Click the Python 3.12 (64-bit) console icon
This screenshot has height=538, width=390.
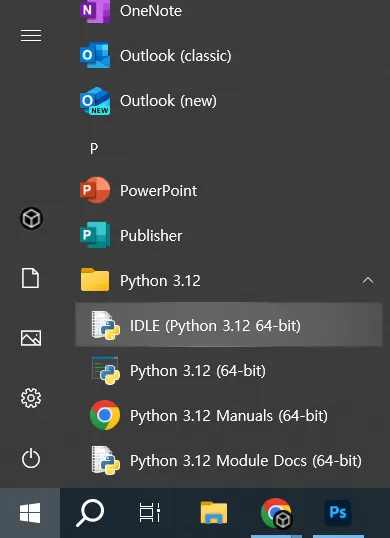coord(106,371)
